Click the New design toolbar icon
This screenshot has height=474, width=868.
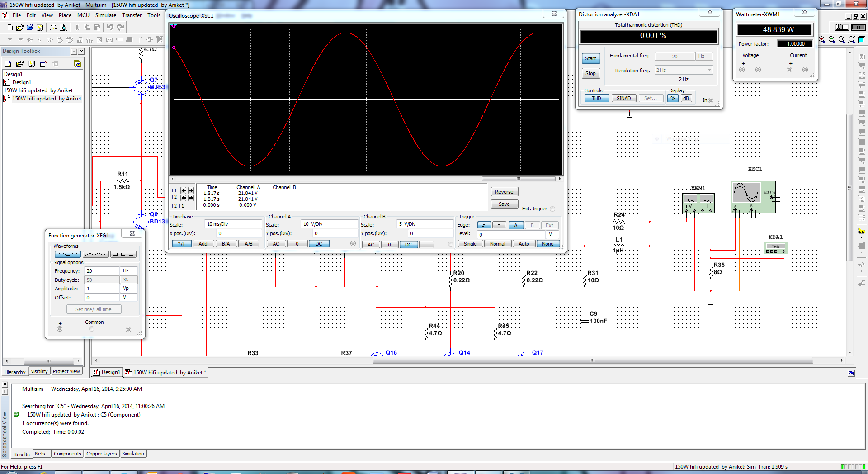tap(10, 28)
